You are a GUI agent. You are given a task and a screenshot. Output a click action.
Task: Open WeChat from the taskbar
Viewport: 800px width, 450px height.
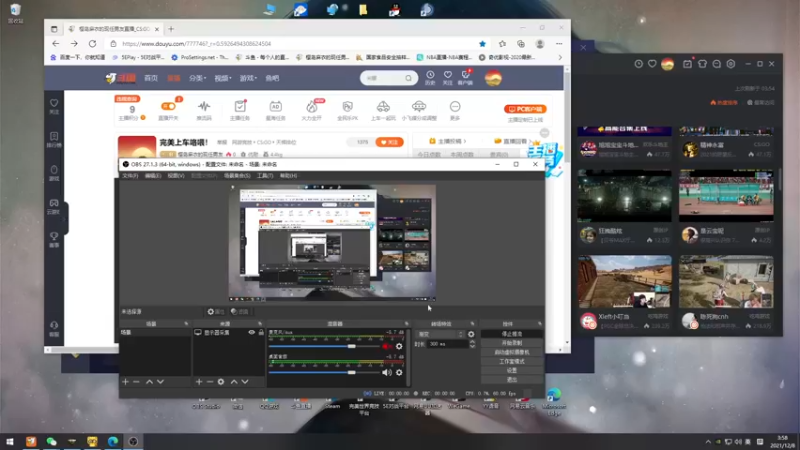pos(52,441)
